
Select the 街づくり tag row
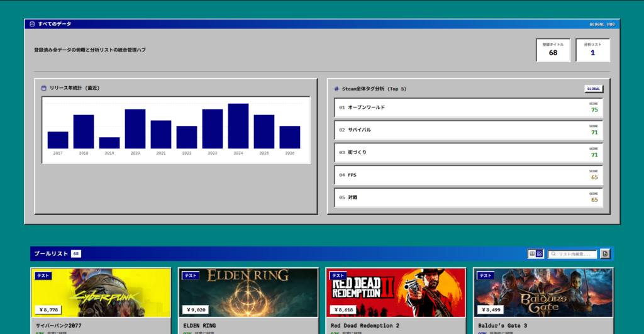[468, 152]
